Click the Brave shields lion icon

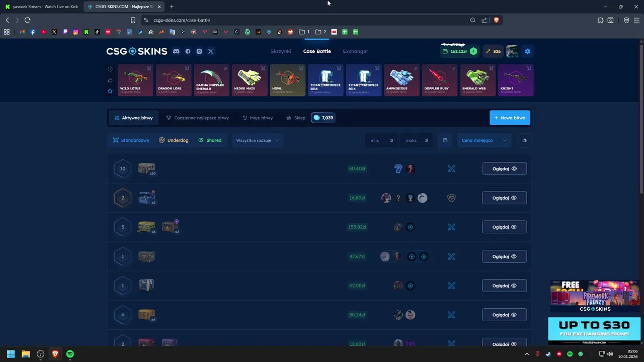[497, 20]
